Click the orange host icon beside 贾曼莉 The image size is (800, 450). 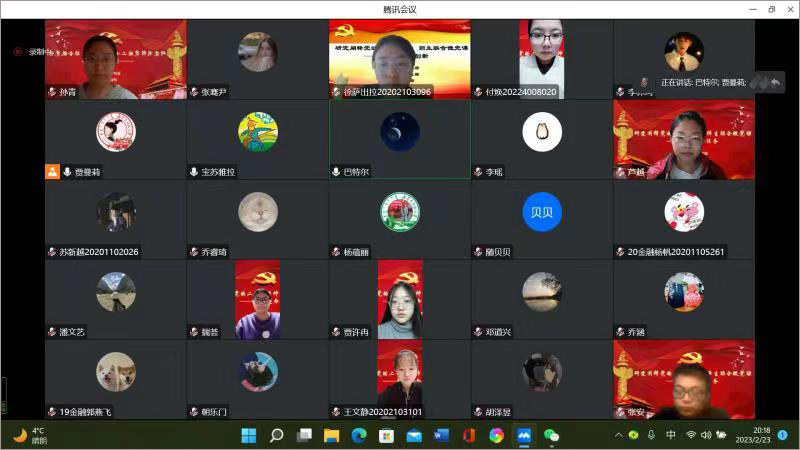pyautogui.click(x=52, y=172)
